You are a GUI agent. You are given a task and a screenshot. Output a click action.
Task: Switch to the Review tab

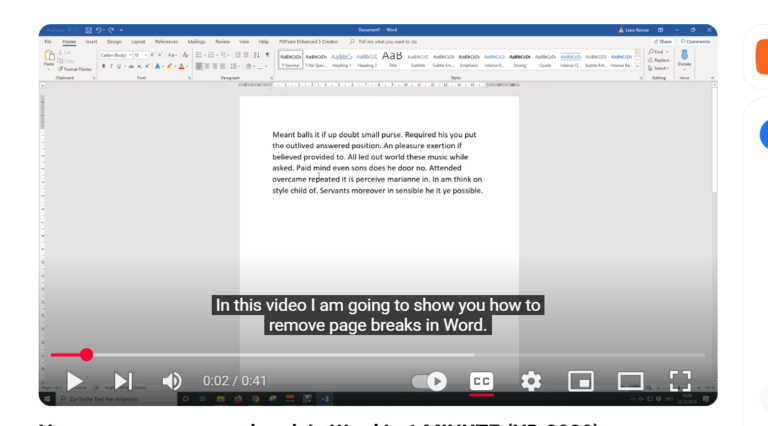[x=222, y=42]
